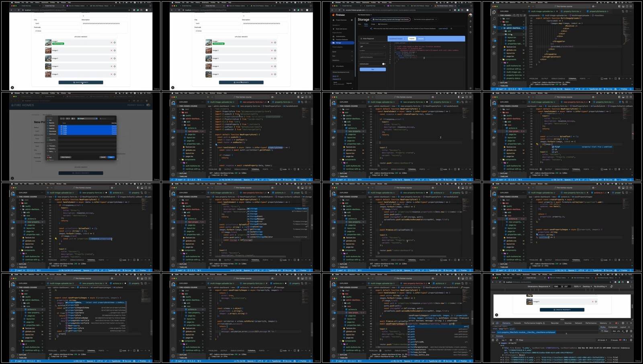Toggle the Authenticated switch in Rules Playground
Viewport: 643px width, 364px height.
click(x=384, y=64)
